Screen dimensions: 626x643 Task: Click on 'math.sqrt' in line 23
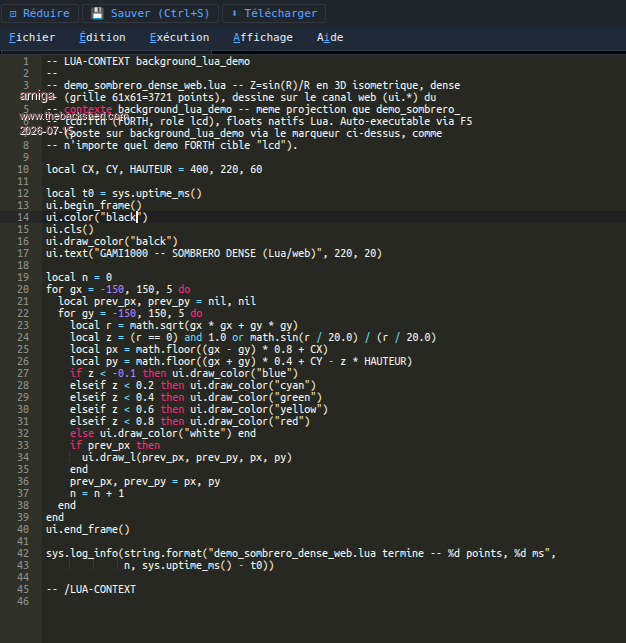pyautogui.click(x=157, y=326)
